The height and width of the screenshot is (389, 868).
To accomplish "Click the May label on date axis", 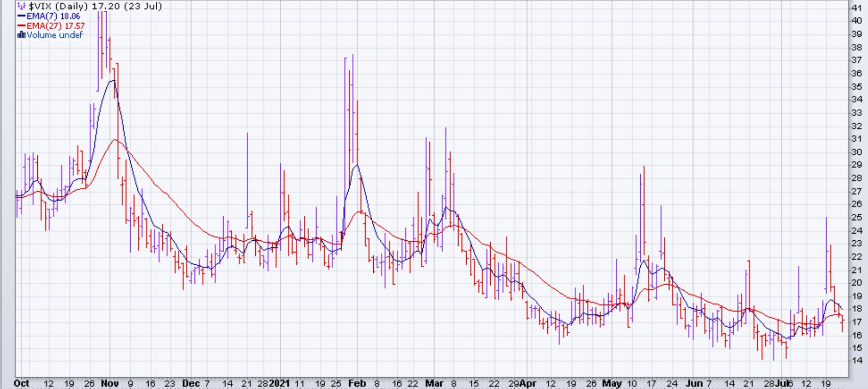I will 612,383.
